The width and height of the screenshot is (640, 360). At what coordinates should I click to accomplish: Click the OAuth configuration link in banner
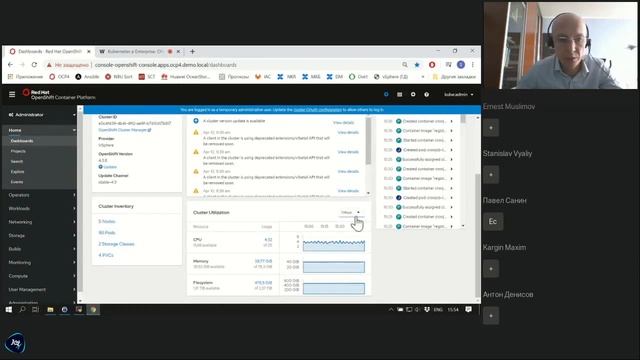click(318, 110)
